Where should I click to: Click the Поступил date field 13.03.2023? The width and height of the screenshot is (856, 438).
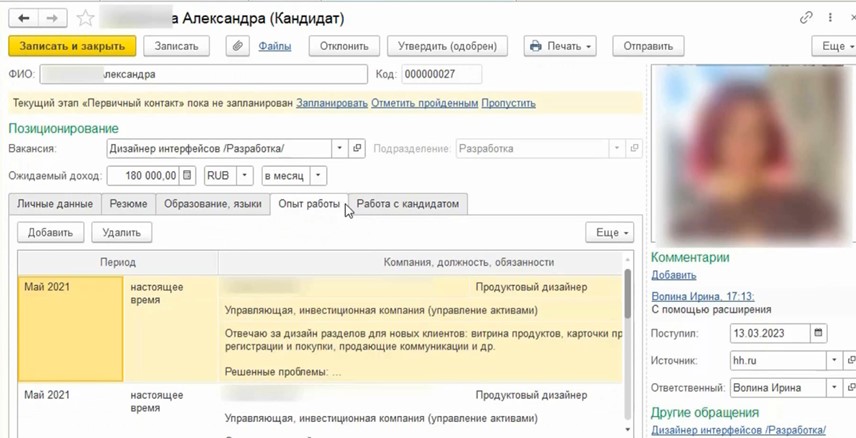(770, 333)
